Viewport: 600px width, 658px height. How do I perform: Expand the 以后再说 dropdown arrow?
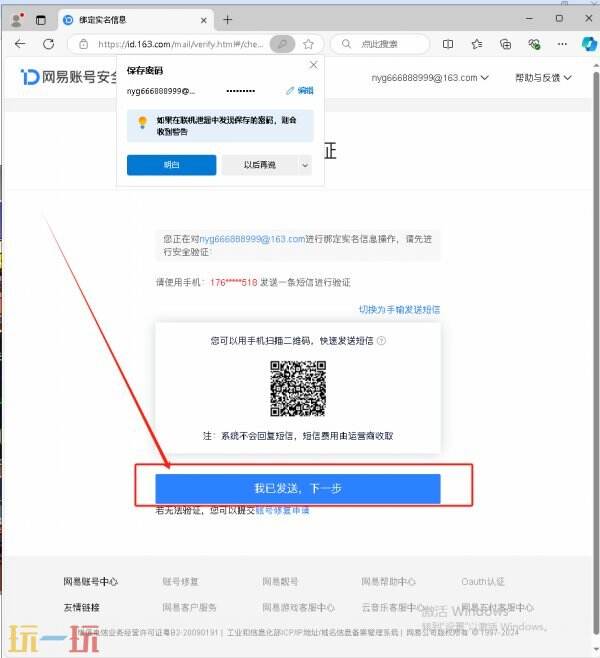305,165
